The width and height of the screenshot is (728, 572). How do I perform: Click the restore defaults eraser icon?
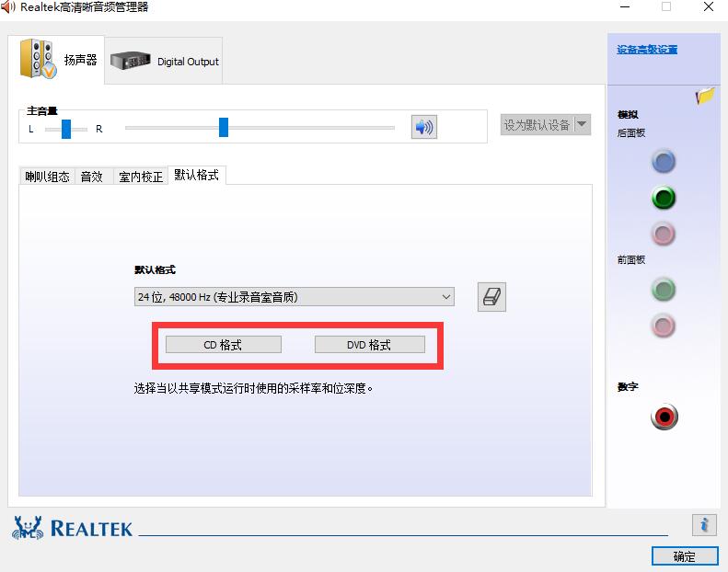(x=491, y=297)
